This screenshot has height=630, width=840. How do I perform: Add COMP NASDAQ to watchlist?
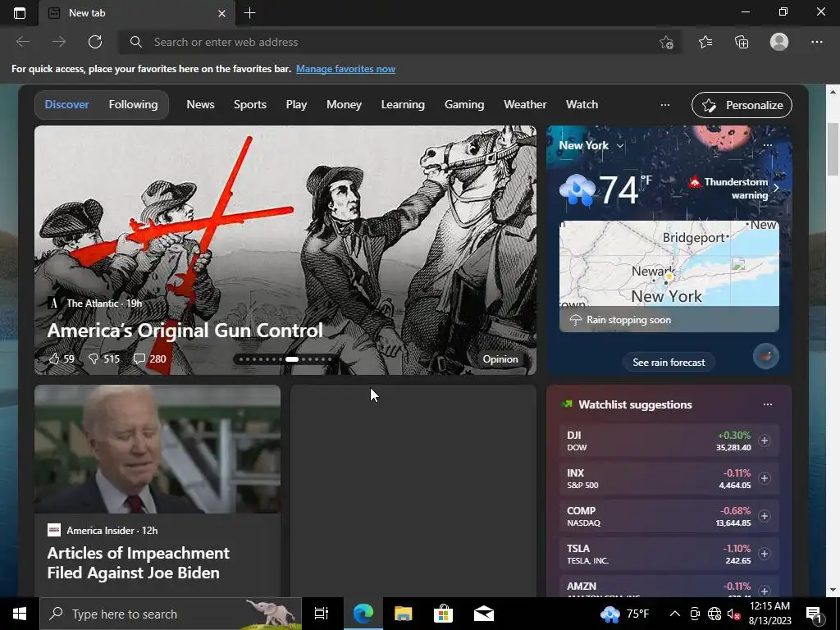(x=765, y=516)
